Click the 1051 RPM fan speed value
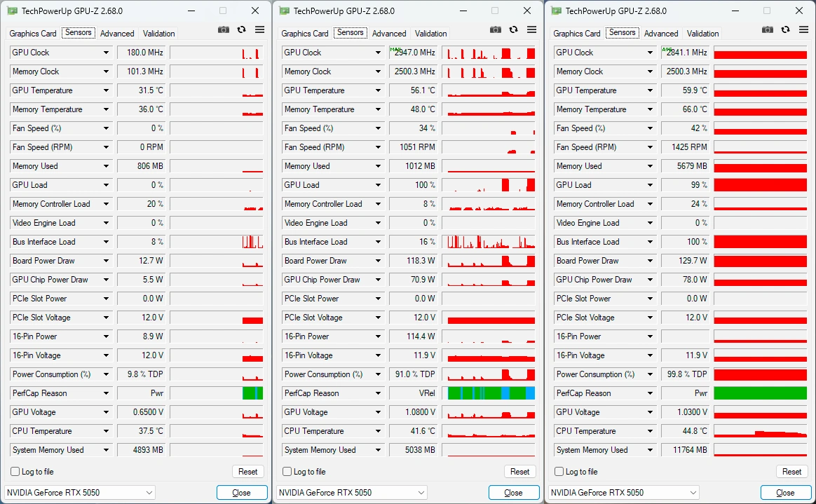 pyautogui.click(x=413, y=147)
